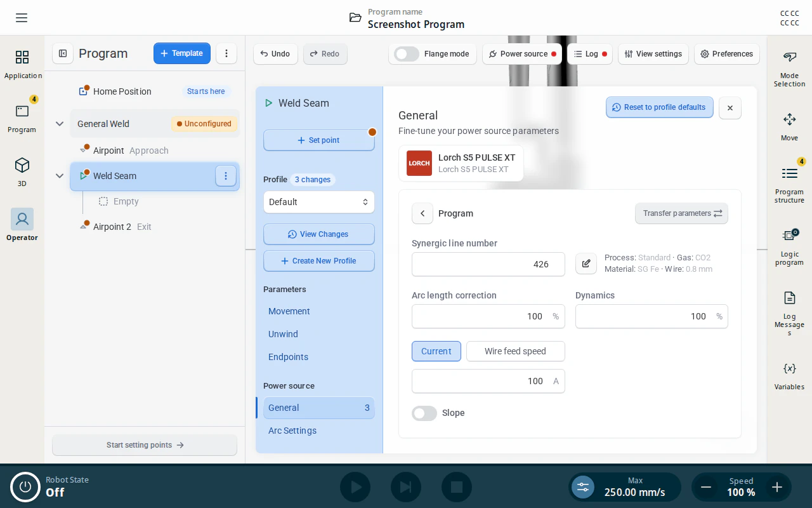
Task: Go back from Program parameters section
Action: click(422, 213)
